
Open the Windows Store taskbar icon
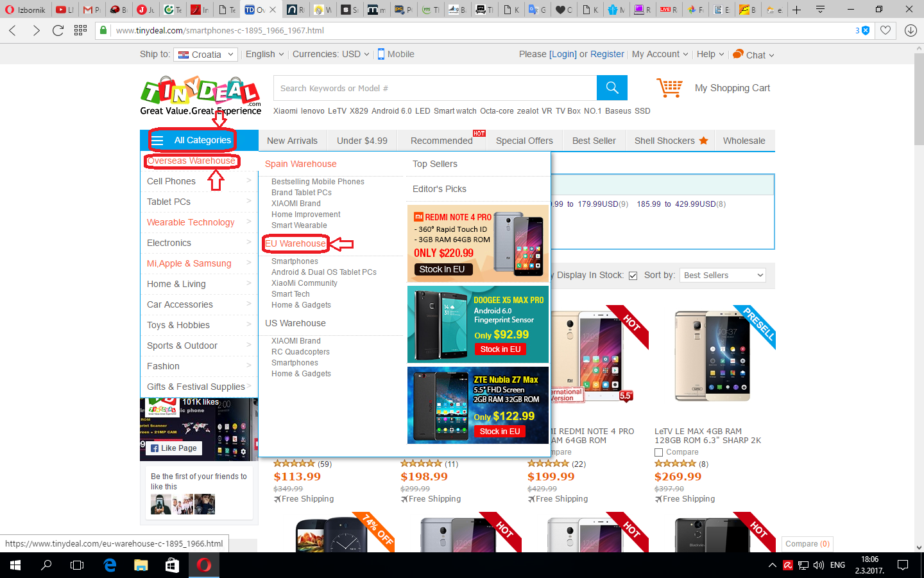[x=172, y=565]
